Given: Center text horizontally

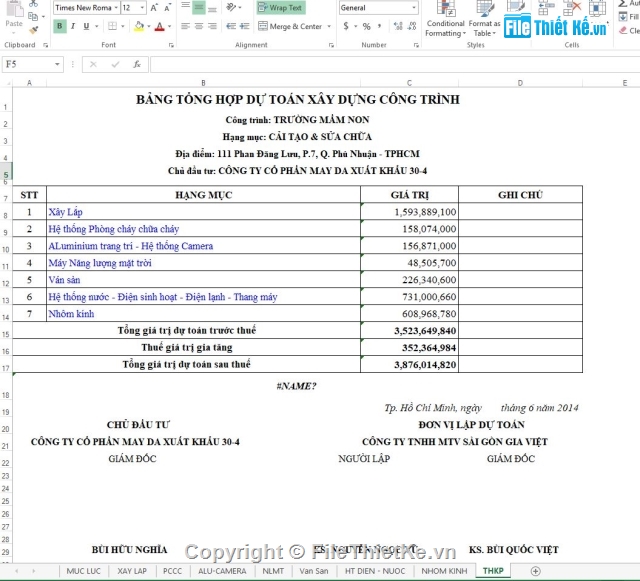Looking at the screenshot, I should pos(199,26).
